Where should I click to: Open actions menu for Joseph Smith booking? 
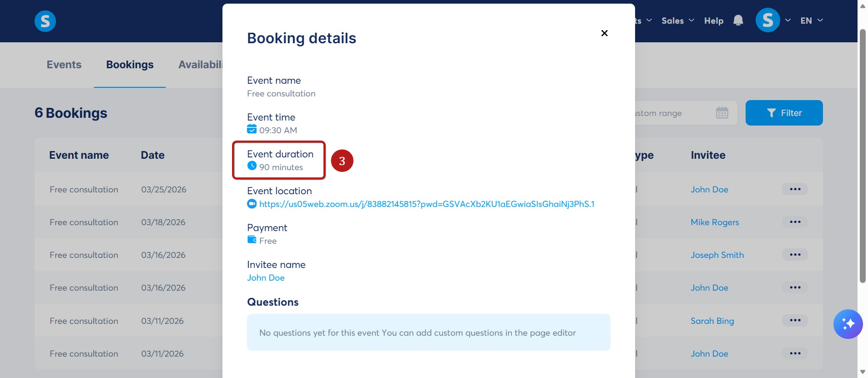pos(795,255)
